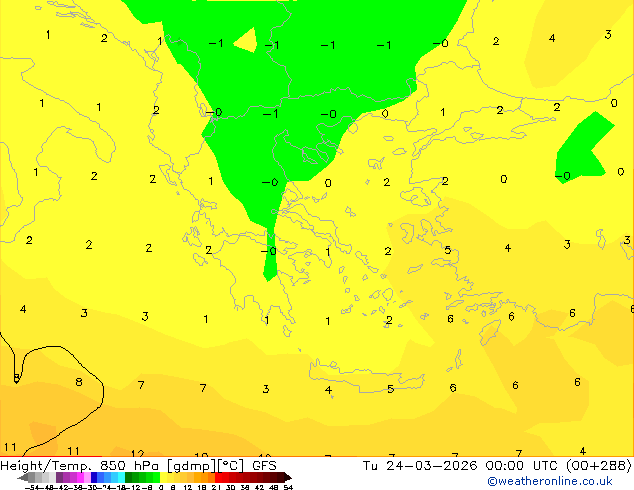The width and height of the screenshot is (634, 490).
Task: Click the 'GFS' model name
Action: (x=264, y=466)
